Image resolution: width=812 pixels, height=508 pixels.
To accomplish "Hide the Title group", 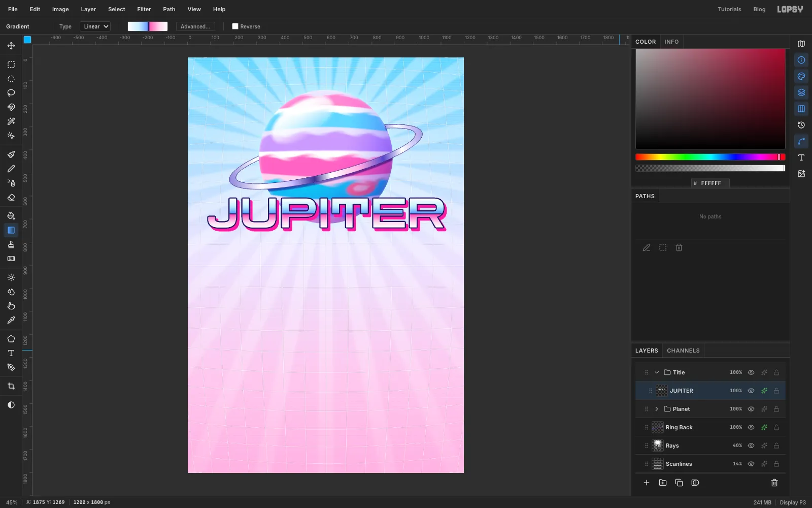I will pyautogui.click(x=751, y=372).
